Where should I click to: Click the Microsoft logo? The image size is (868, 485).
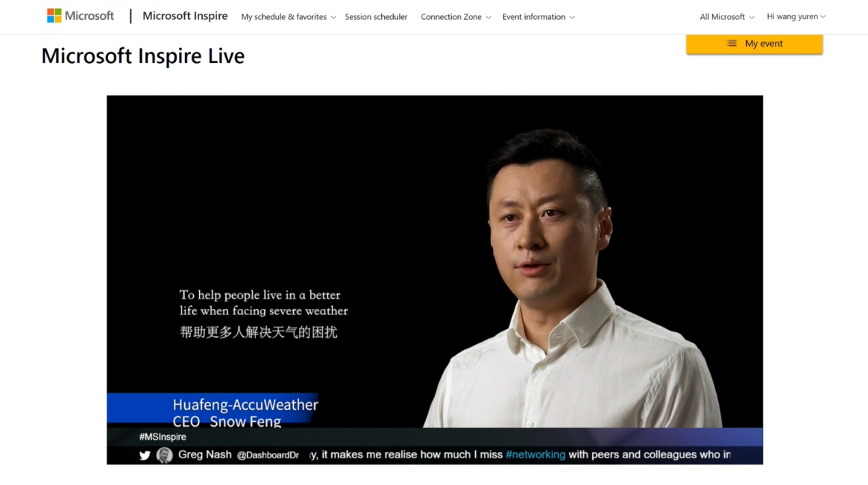point(80,16)
